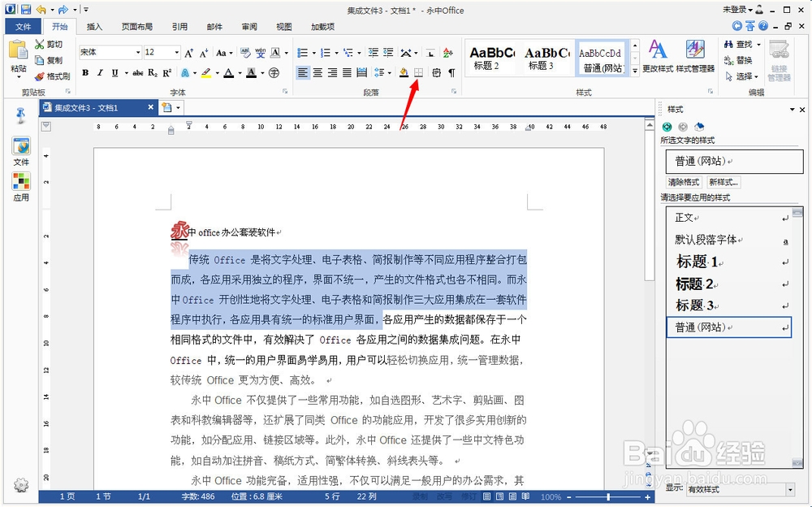The image size is (812, 507).
Task: Select 标题 2 style in ribbon gallery
Action: (x=491, y=58)
